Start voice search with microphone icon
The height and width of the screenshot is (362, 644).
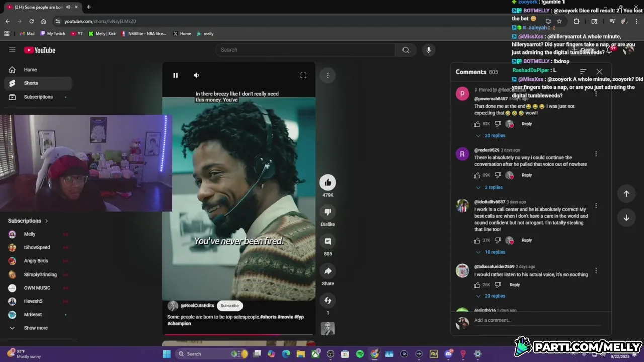(428, 50)
